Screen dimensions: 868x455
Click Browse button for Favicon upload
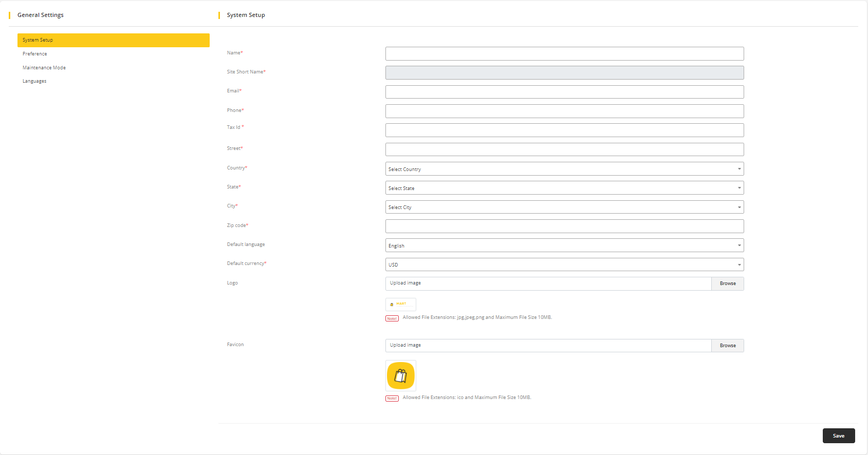[727, 346]
